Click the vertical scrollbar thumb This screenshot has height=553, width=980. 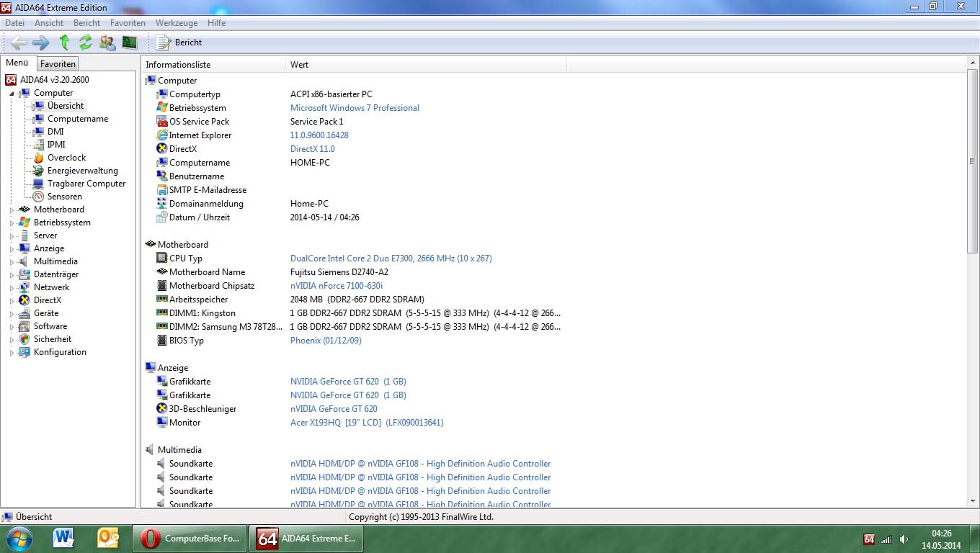[x=973, y=161]
